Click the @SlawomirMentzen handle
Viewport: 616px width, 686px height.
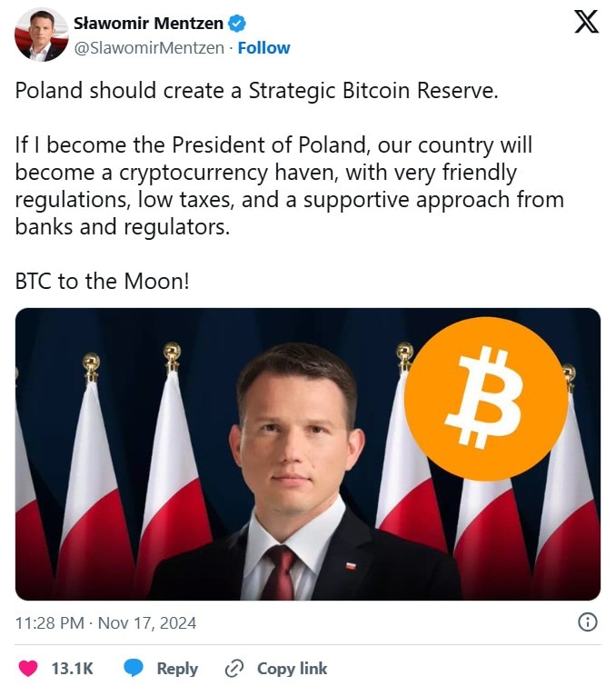click(x=148, y=47)
